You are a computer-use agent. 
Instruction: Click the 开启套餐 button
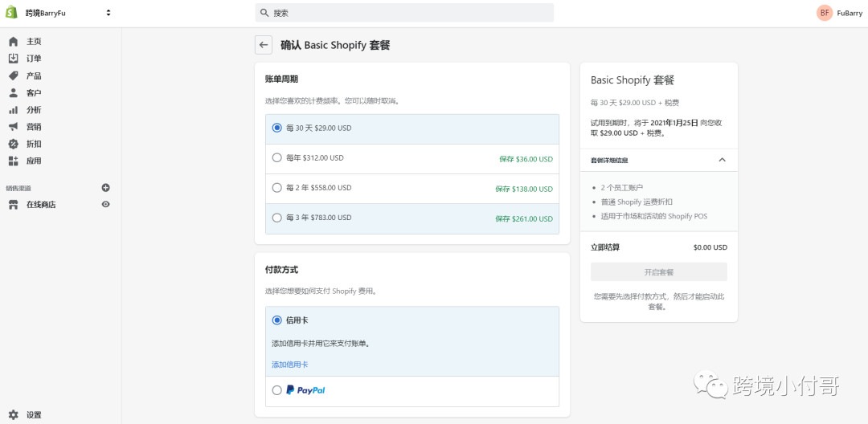click(659, 272)
